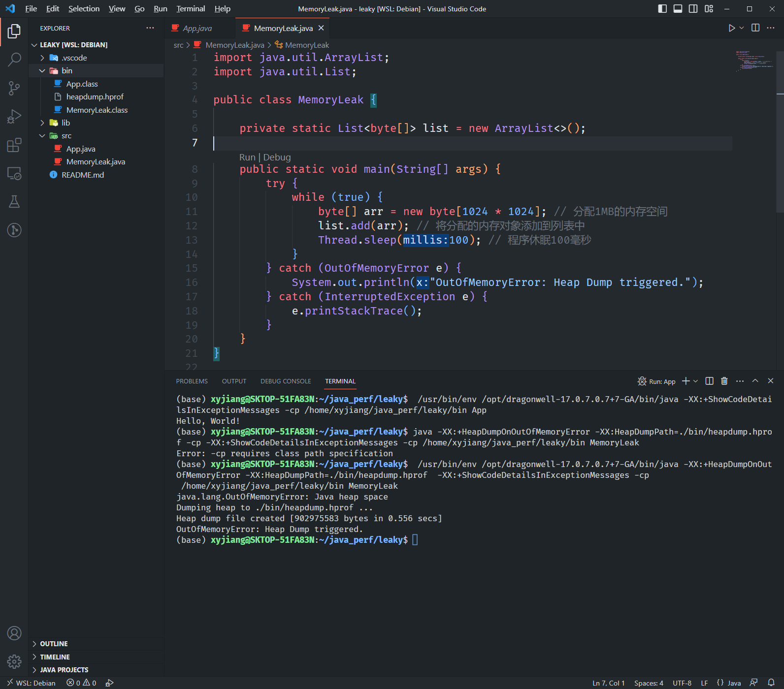Open the Run and Debug view
The width and height of the screenshot is (784, 689).
pos(14,117)
